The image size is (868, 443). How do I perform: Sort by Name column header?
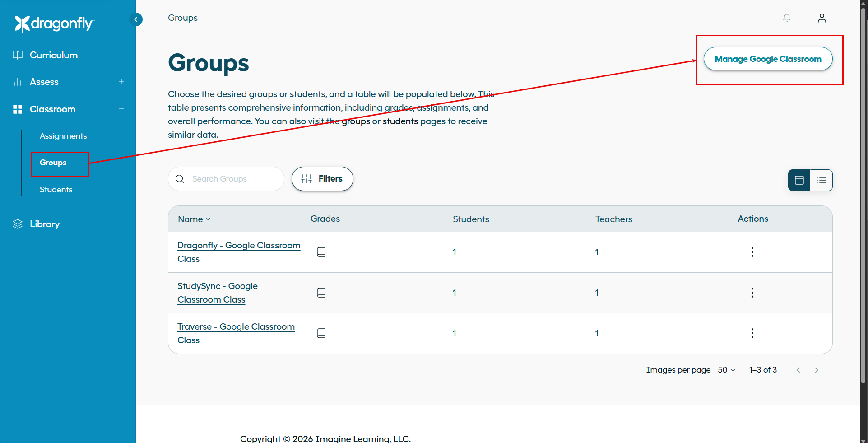click(x=194, y=219)
